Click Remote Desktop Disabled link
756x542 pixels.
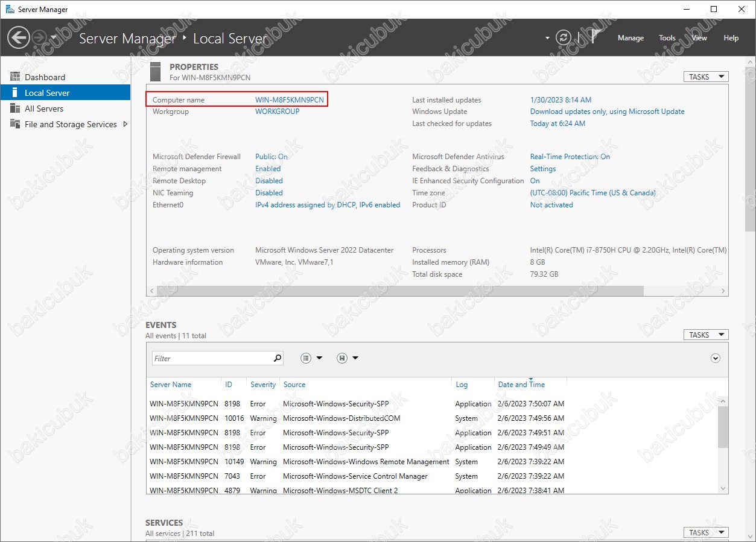[x=269, y=181]
